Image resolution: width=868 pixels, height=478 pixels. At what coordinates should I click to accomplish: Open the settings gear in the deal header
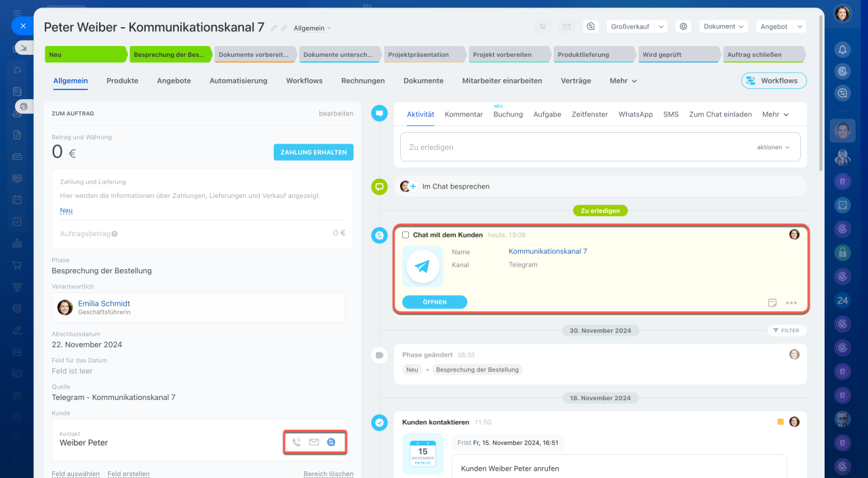(684, 26)
